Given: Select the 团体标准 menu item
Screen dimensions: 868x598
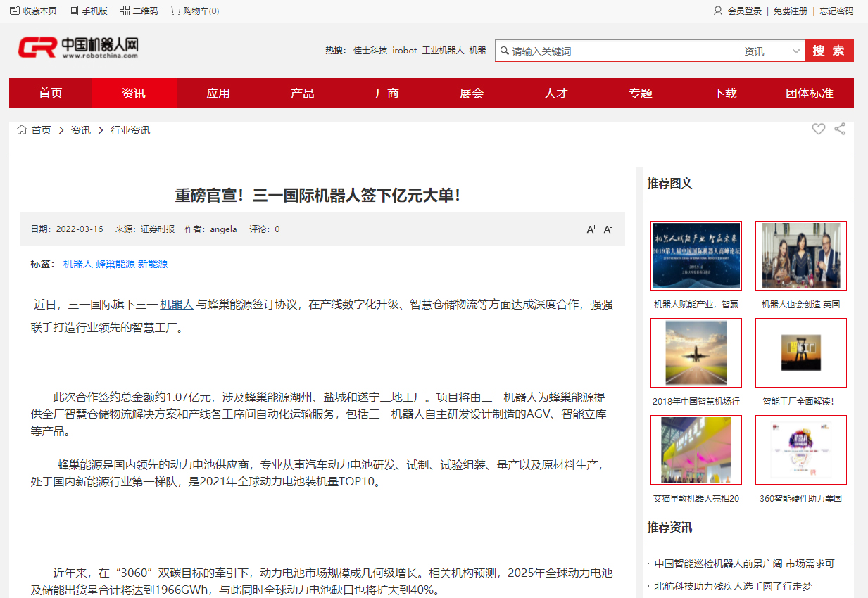Looking at the screenshot, I should pos(810,93).
